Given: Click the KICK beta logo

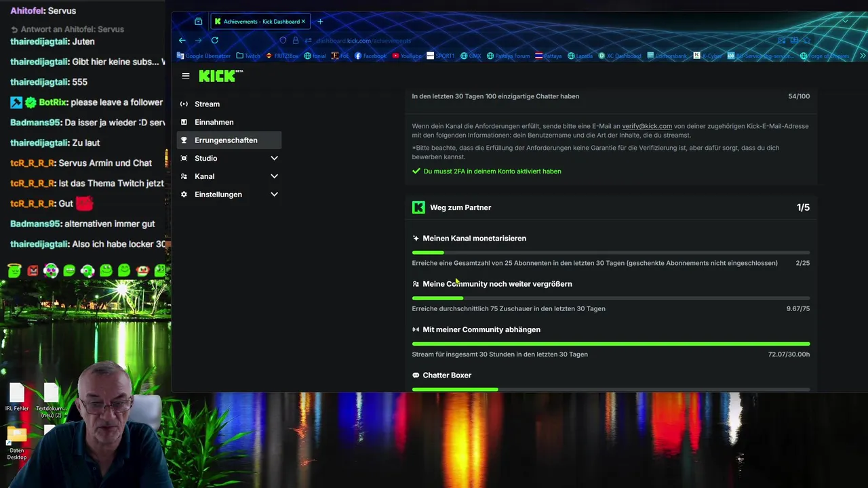Looking at the screenshot, I should (x=220, y=76).
